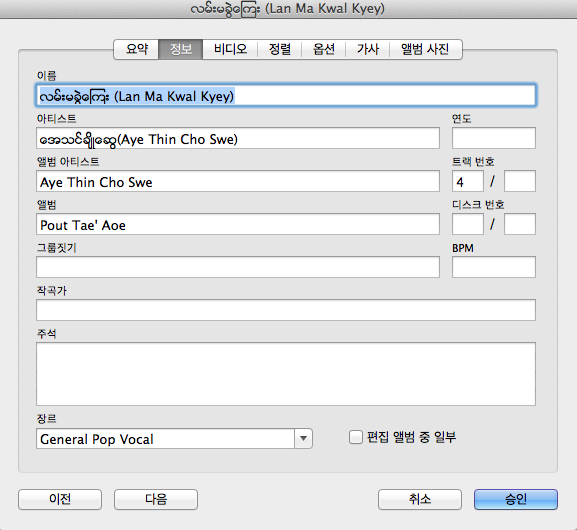Open the 요약 tab
The width and height of the screenshot is (577, 530).
(137, 49)
